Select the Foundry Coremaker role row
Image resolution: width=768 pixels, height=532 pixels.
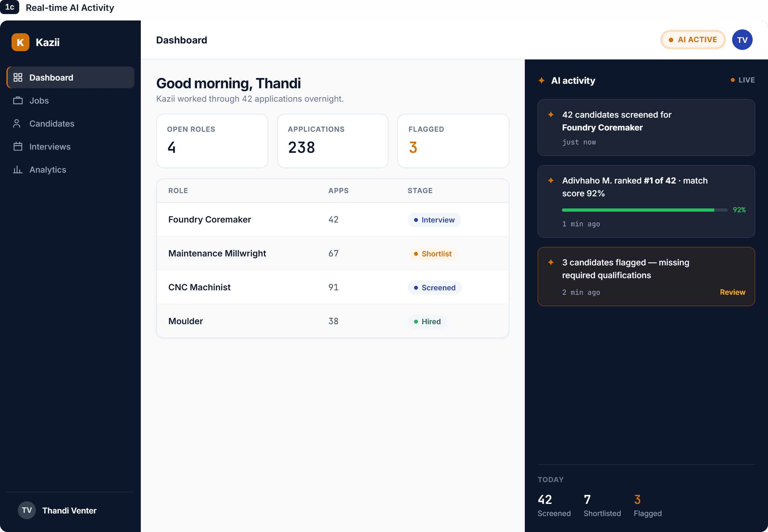click(x=332, y=219)
